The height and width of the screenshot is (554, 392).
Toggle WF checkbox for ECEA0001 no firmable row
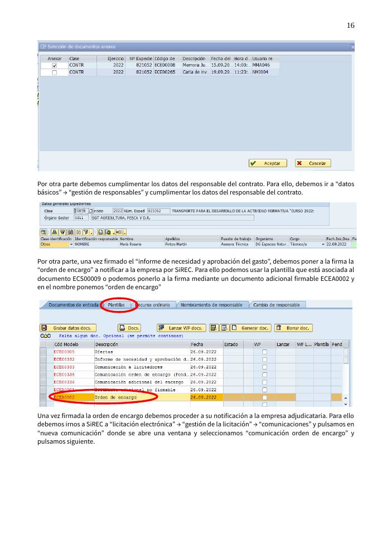(264, 390)
